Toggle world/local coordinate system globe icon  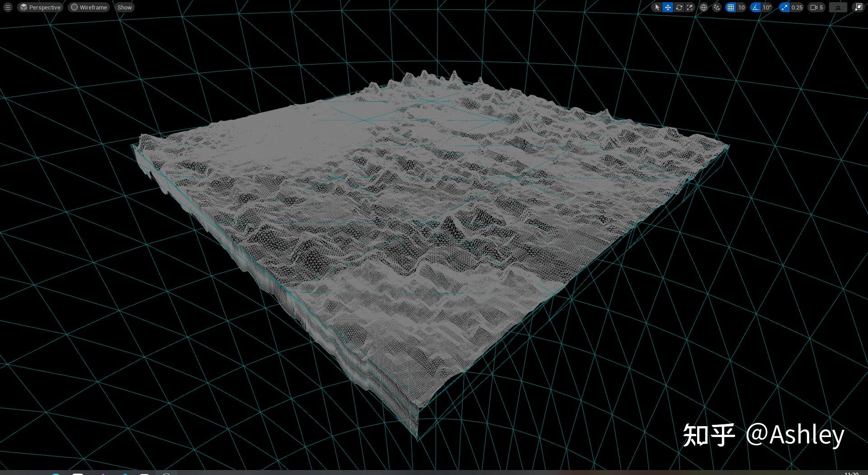coord(703,7)
